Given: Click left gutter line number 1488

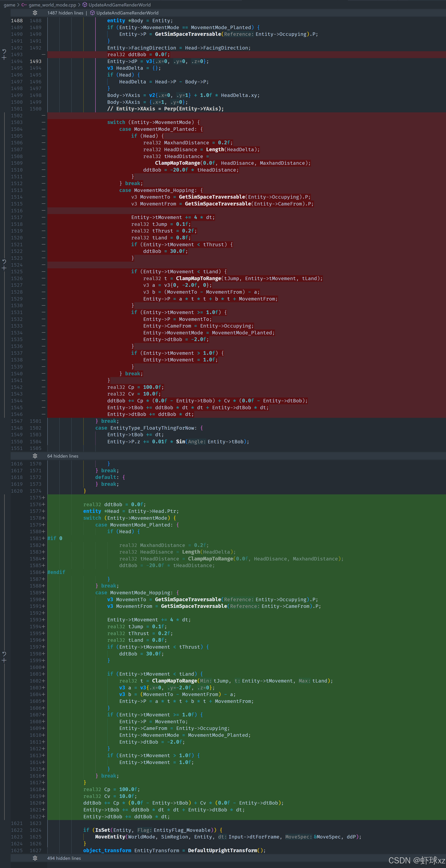Looking at the screenshot, I should 17,21.
